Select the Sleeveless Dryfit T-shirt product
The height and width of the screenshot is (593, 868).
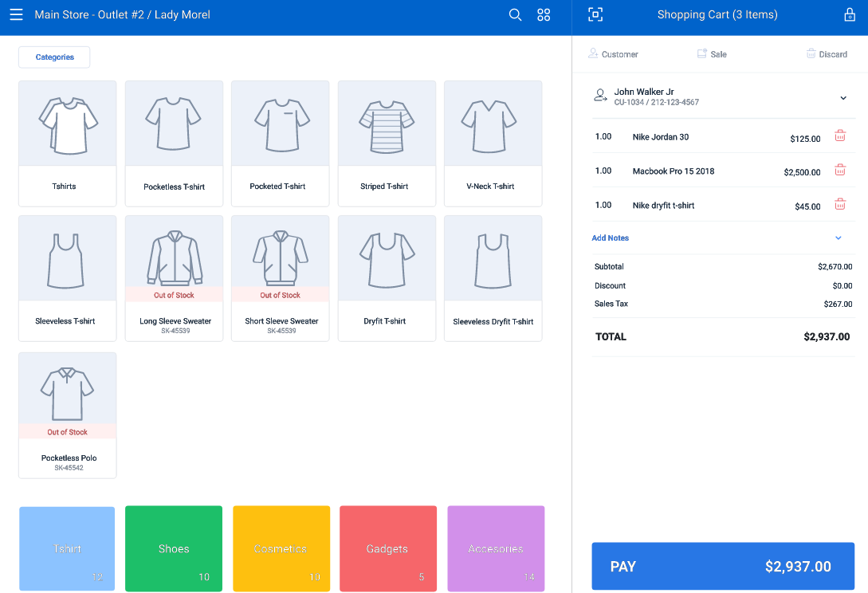[493, 278]
